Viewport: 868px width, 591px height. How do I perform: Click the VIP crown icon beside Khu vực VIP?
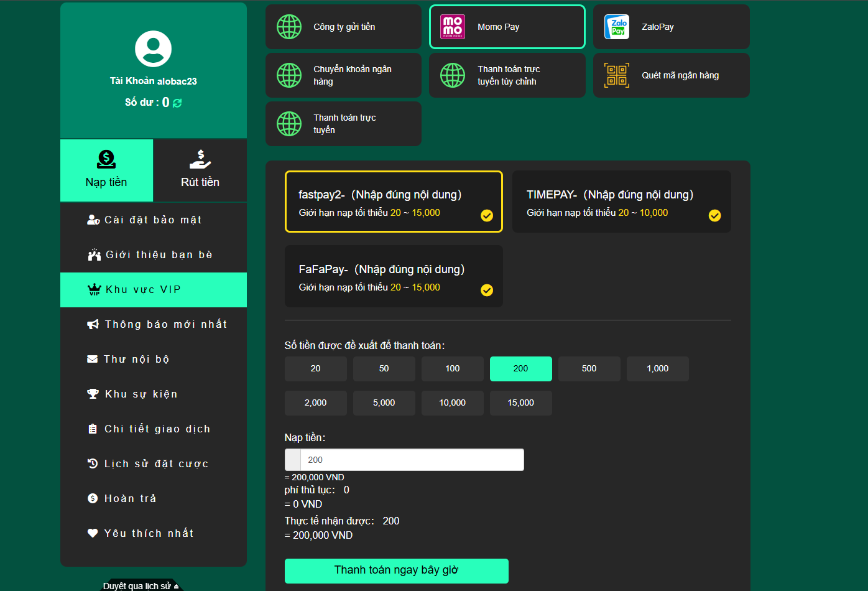[x=94, y=289]
